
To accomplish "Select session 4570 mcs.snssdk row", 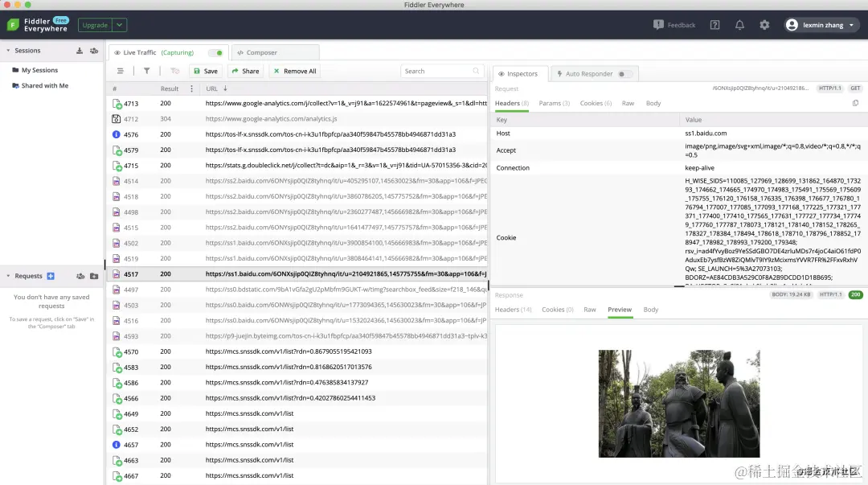I will click(x=297, y=351).
